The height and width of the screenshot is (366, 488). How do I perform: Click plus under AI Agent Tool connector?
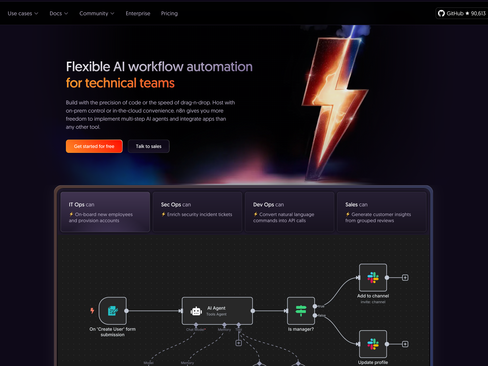238,343
